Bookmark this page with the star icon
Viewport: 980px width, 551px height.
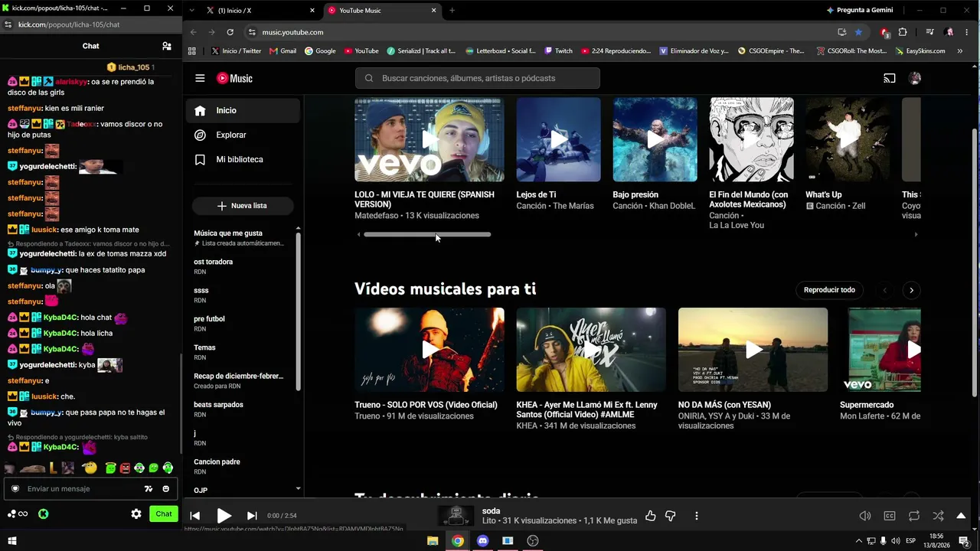[x=858, y=32]
